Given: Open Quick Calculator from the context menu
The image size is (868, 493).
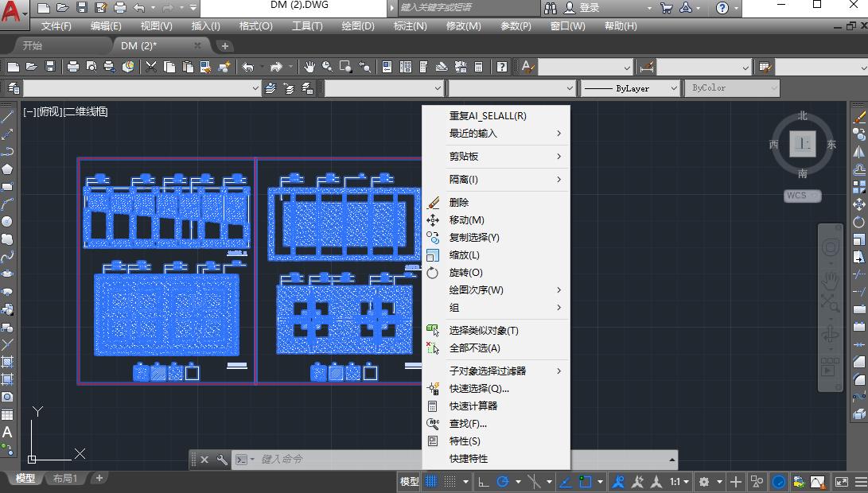Looking at the screenshot, I should (x=473, y=406).
